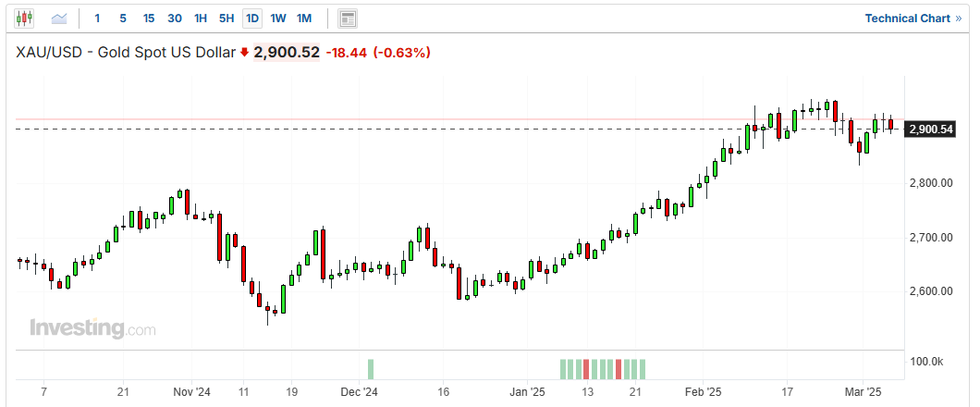
Task: Click the XAU/USD Gold Spot title
Action: coord(126,53)
